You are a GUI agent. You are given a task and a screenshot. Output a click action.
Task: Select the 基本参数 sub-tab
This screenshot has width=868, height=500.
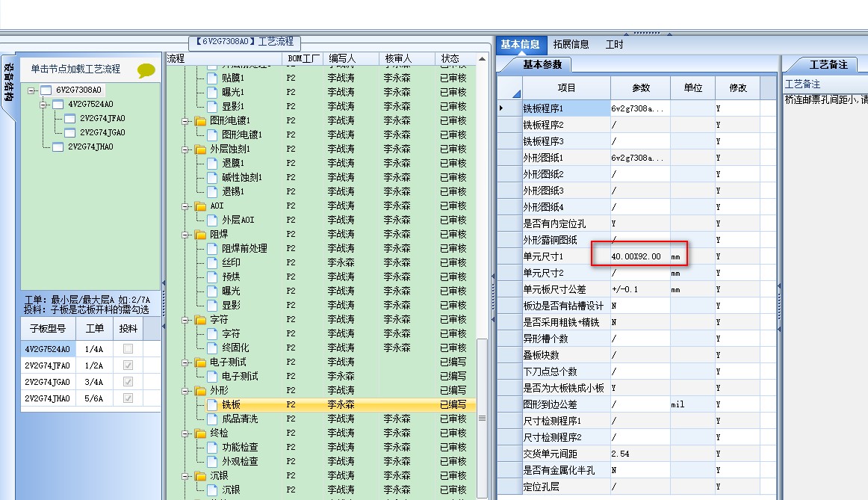542,65
